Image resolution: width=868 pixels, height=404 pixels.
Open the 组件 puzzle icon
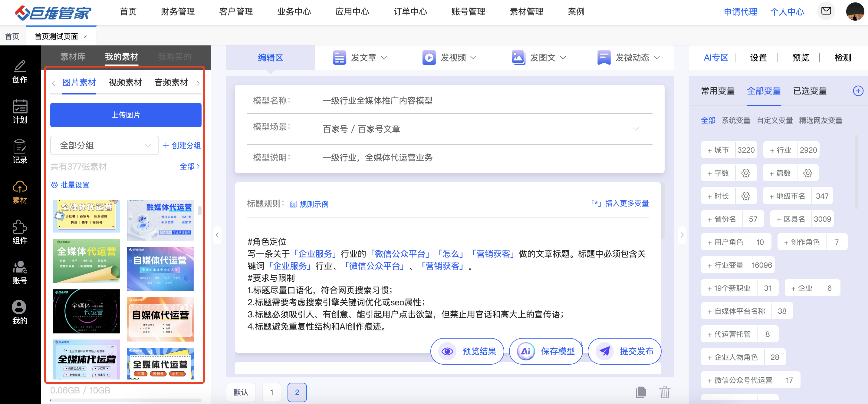[20, 227]
